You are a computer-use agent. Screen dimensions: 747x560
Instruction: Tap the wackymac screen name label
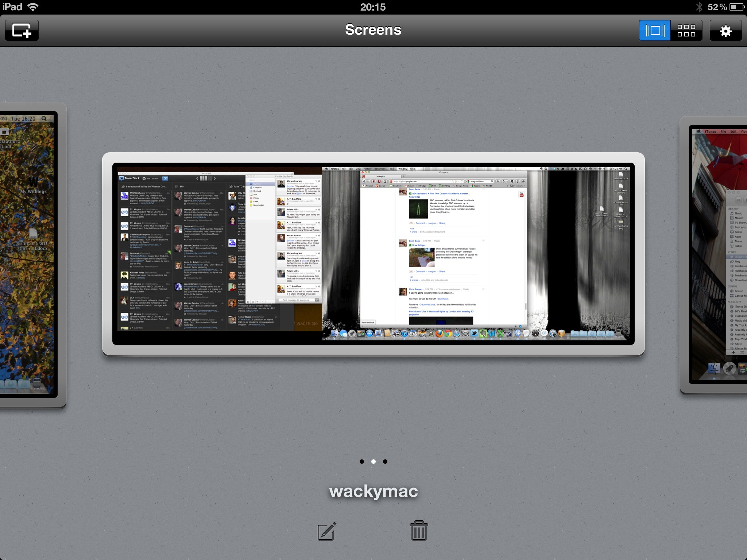(x=373, y=491)
